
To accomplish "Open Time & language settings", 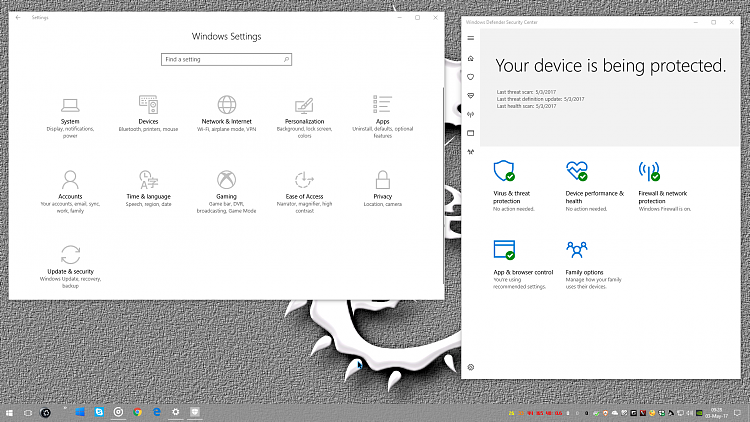I will point(148,189).
